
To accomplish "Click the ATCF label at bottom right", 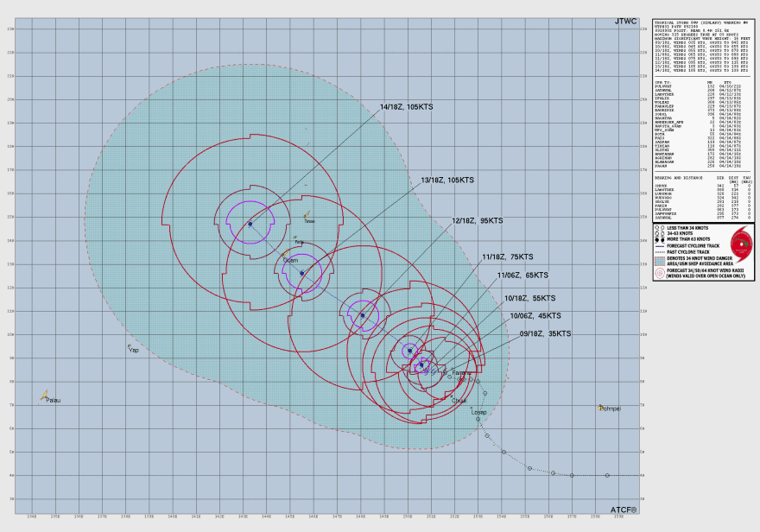I will 624,510.
